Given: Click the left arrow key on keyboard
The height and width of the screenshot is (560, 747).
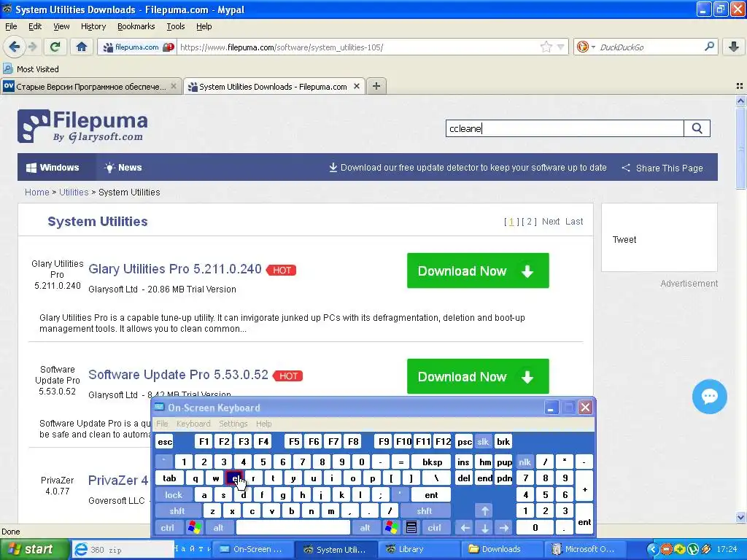Looking at the screenshot, I should tap(465, 528).
